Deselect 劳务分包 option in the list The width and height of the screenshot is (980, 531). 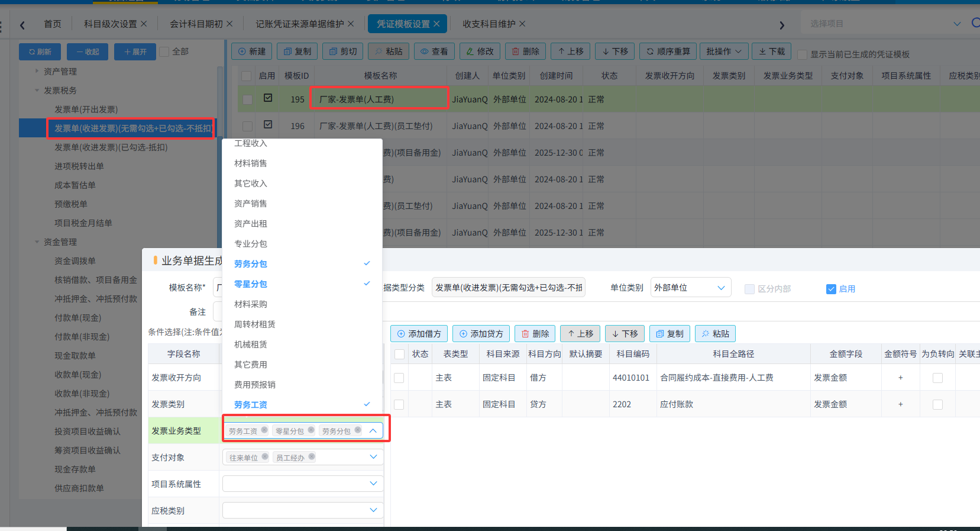[x=302, y=264]
